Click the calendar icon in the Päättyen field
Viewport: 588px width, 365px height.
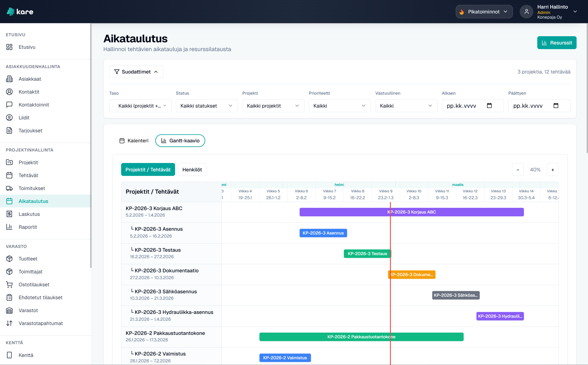[556, 106]
